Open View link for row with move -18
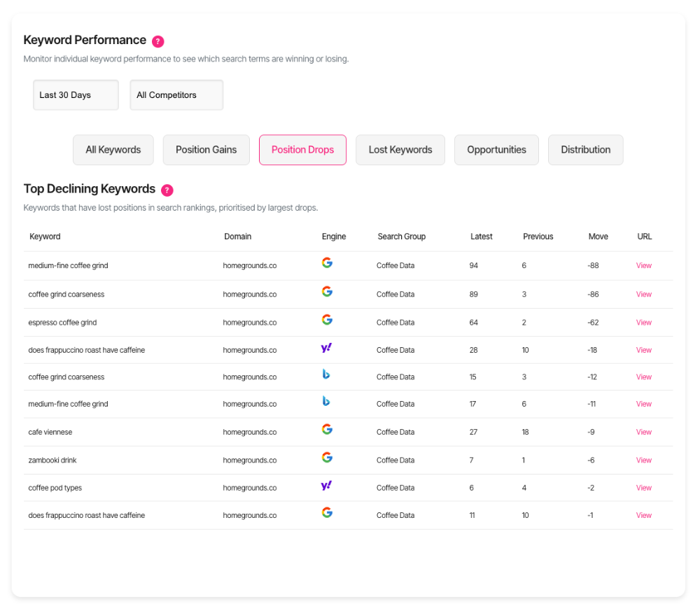700x611 pixels. [644, 351]
